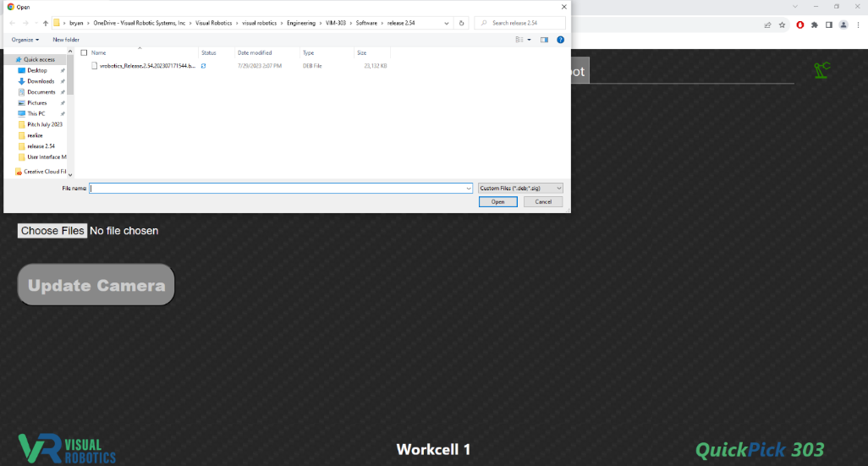
Task: Click the bryan breadcrumb in the path
Action: (76, 23)
